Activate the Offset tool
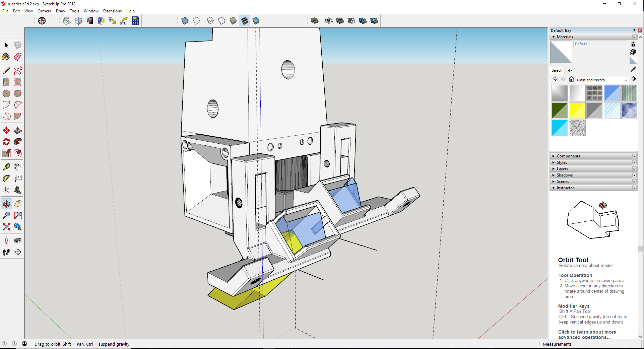The width and height of the screenshot is (644, 349). 18,153
